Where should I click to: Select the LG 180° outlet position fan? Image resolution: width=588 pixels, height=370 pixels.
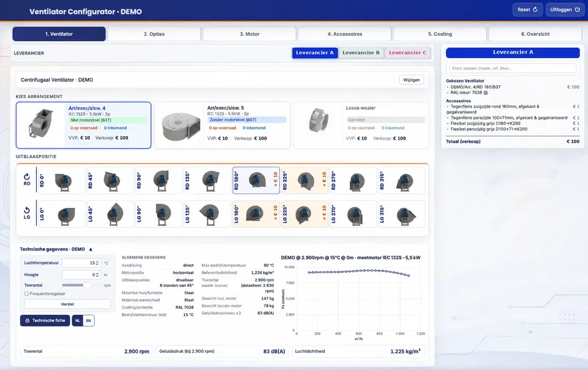pos(256,214)
